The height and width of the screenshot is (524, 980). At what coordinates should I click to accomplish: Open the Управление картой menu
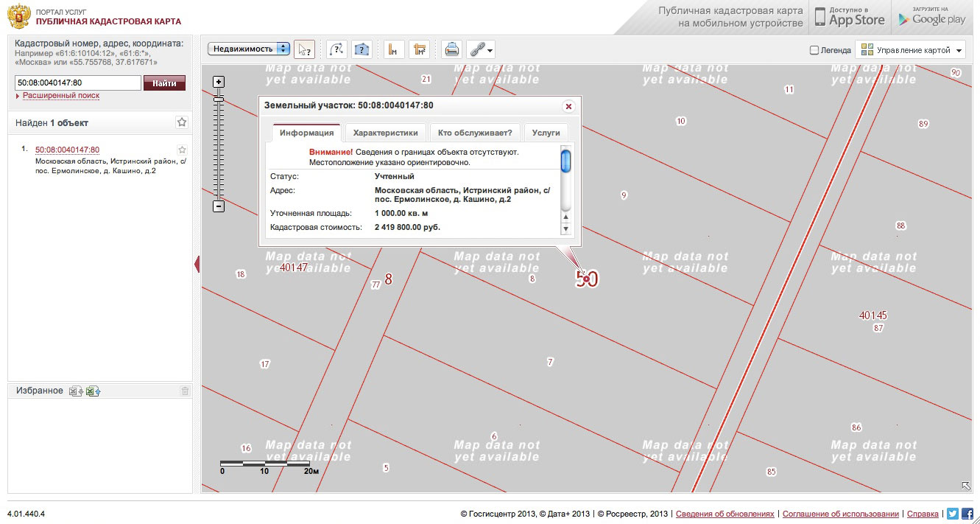(x=912, y=50)
